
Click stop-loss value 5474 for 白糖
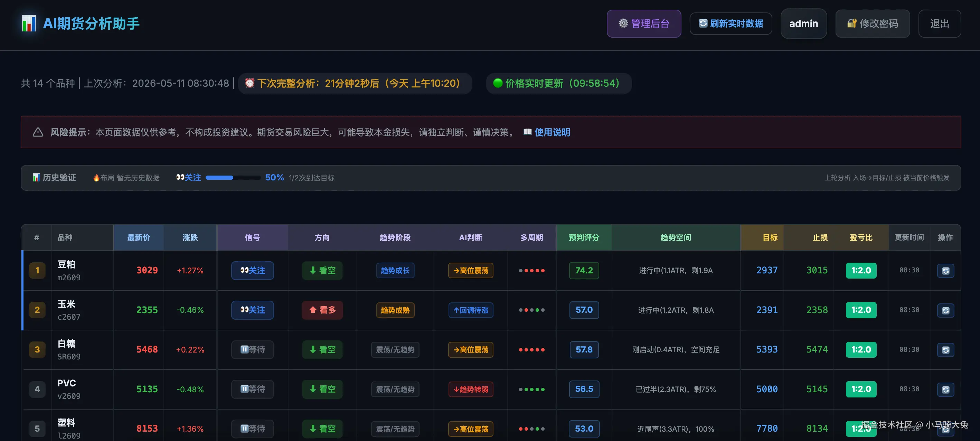coord(817,350)
